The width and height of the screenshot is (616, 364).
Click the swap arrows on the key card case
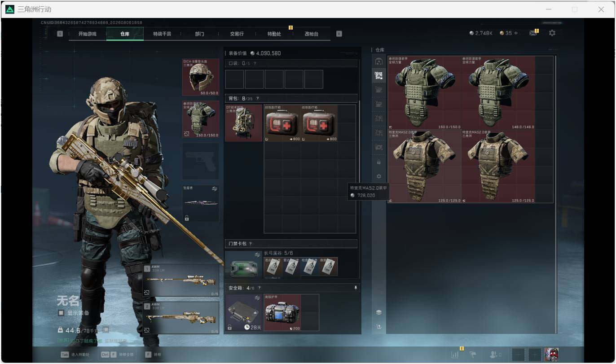257,254
